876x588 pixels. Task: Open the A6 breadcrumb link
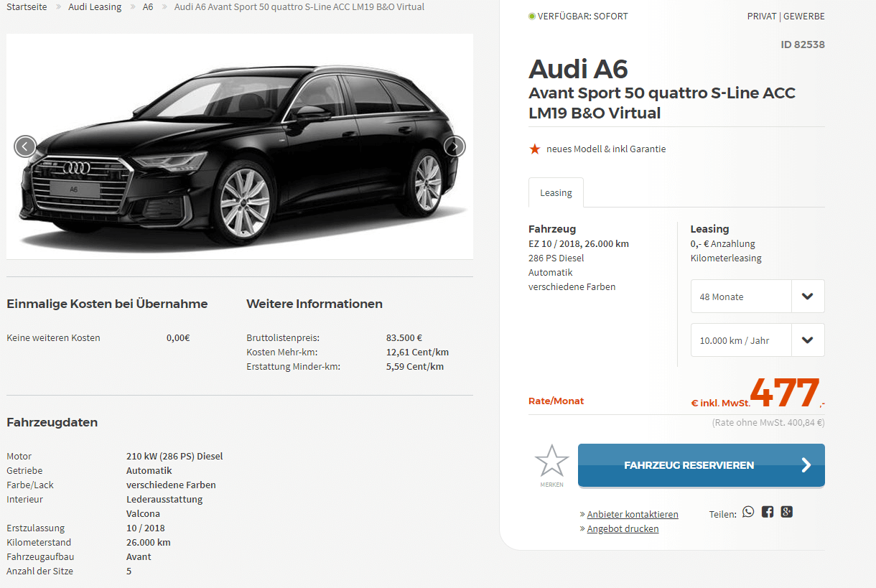[x=148, y=7]
